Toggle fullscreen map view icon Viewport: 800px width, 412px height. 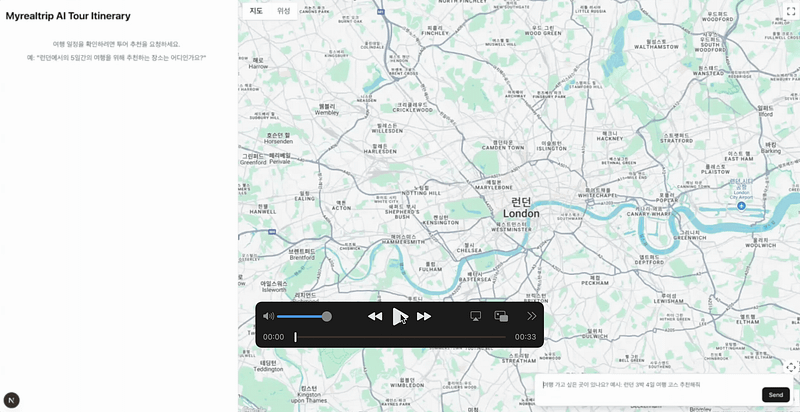pos(791,11)
